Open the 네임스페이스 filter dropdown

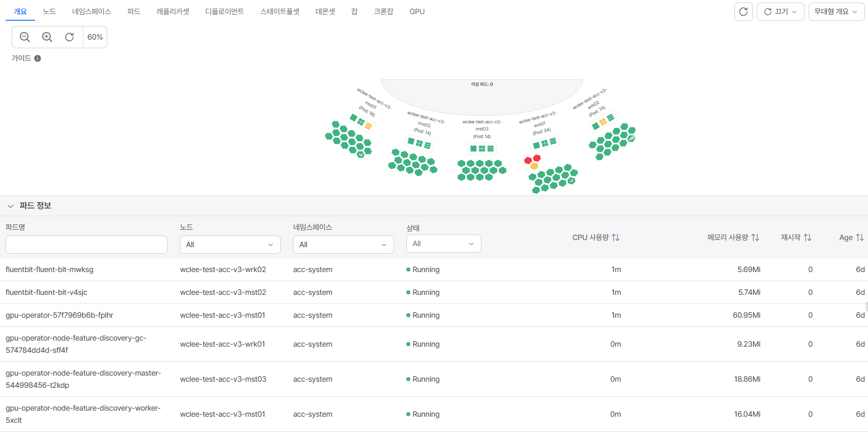(x=343, y=245)
